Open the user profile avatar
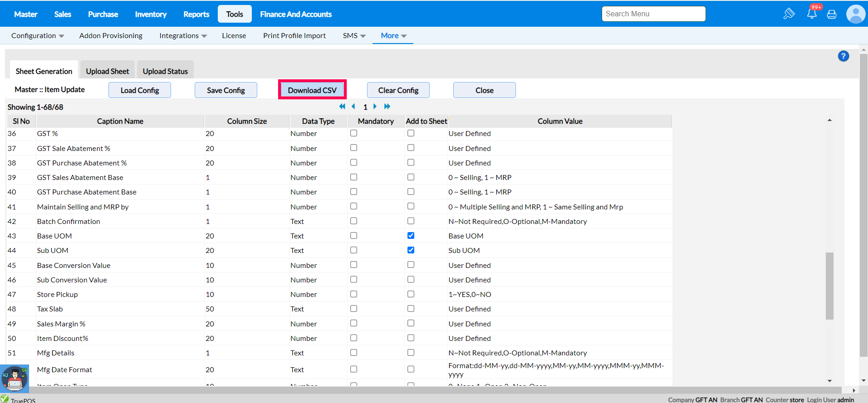 [855, 14]
